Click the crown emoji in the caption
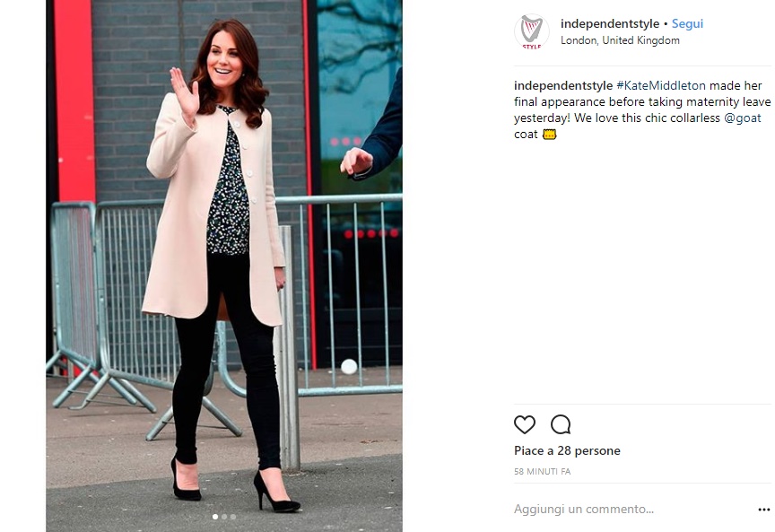The height and width of the screenshot is (532, 775). [550, 135]
